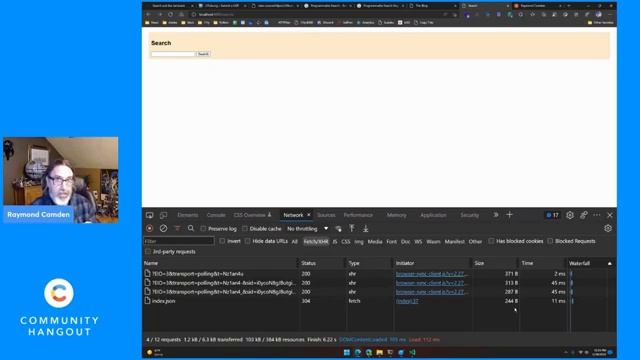This screenshot has height=360, width=640.
Task: Show the 17 issues badge
Action: coord(553,215)
